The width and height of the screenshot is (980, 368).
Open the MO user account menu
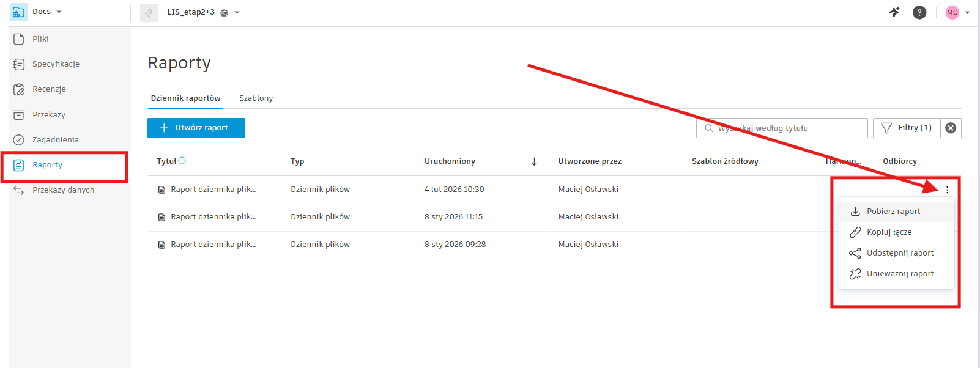point(957,12)
